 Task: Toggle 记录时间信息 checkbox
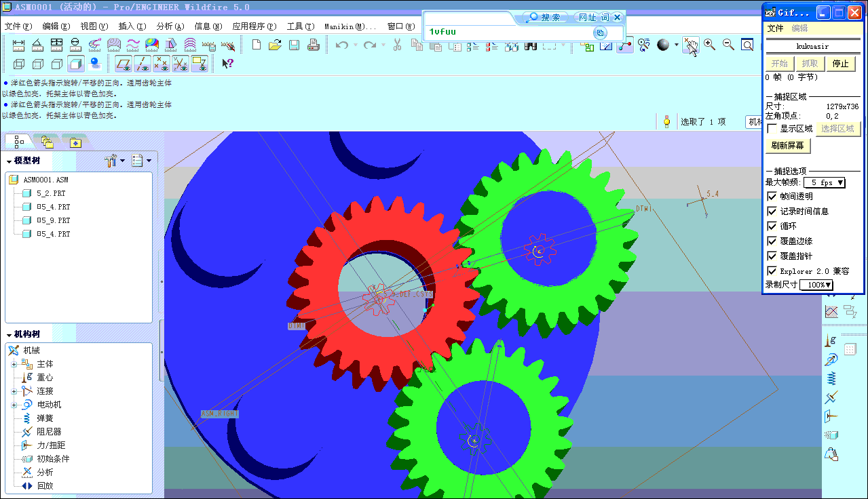772,211
